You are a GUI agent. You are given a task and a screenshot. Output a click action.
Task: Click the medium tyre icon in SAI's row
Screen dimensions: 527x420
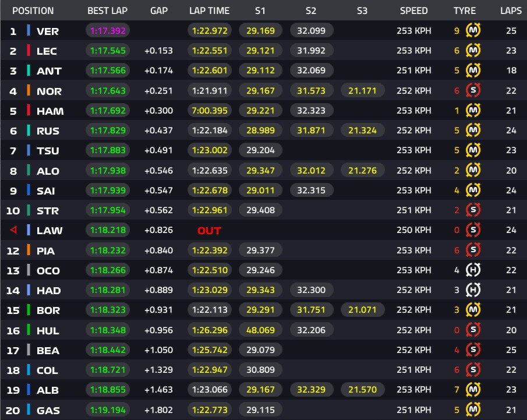point(473,190)
